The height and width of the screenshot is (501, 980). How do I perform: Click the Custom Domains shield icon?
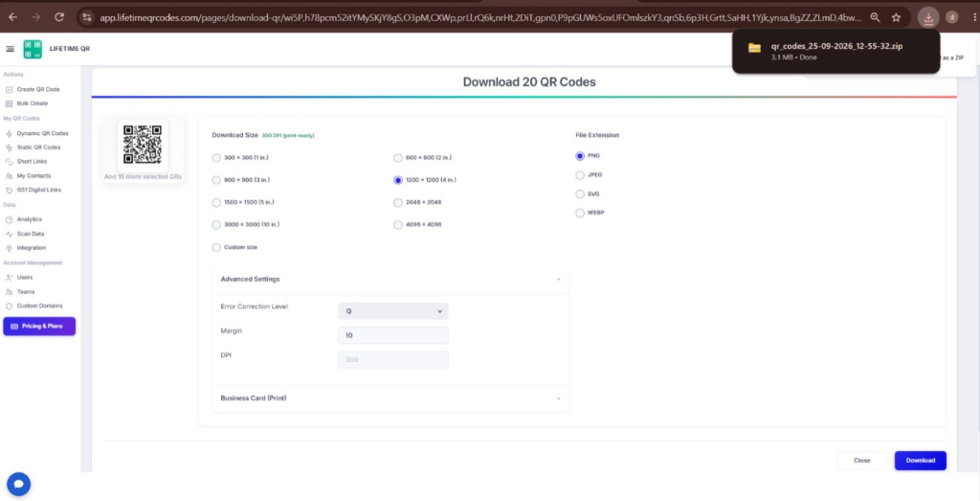pos(9,307)
